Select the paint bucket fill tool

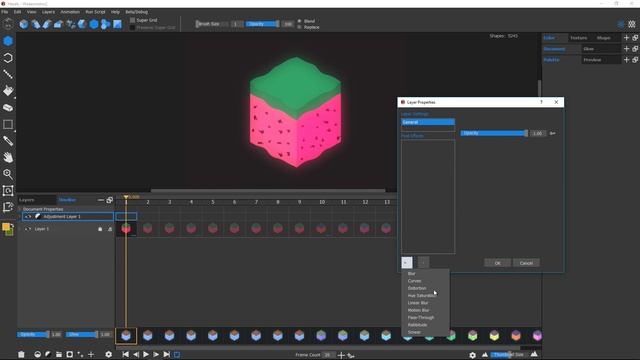(8, 91)
